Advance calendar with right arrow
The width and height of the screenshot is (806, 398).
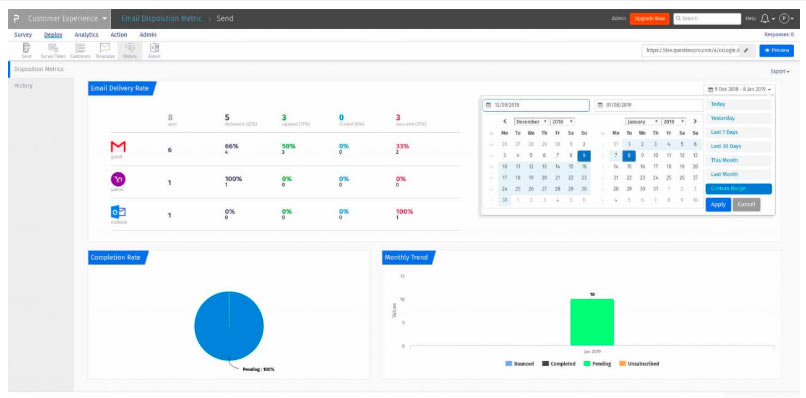point(695,122)
